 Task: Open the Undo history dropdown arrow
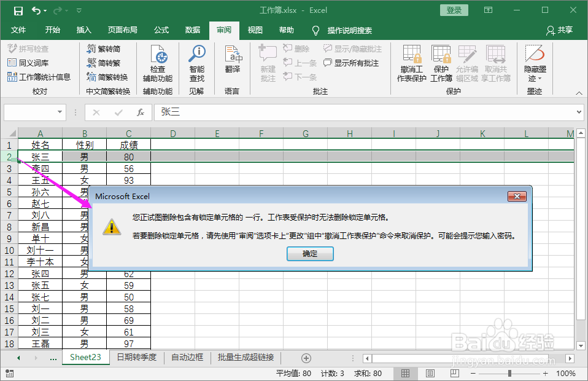(x=45, y=11)
